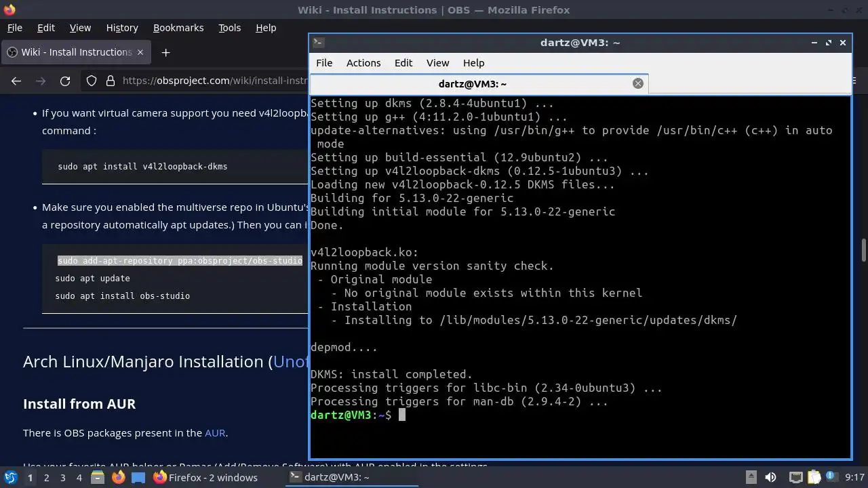Open the clipboard manager tray icon
This screenshot has height=488, width=868.
[x=814, y=477]
